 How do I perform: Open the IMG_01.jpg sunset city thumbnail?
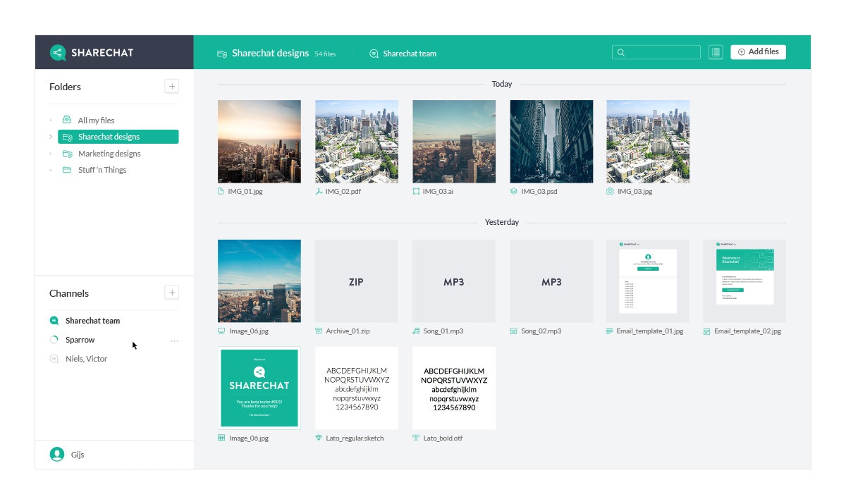coord(259,142)
